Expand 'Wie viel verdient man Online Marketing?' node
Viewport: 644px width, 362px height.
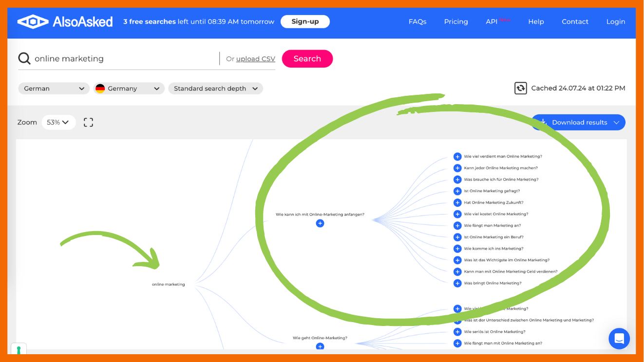(x=457, y=157)
